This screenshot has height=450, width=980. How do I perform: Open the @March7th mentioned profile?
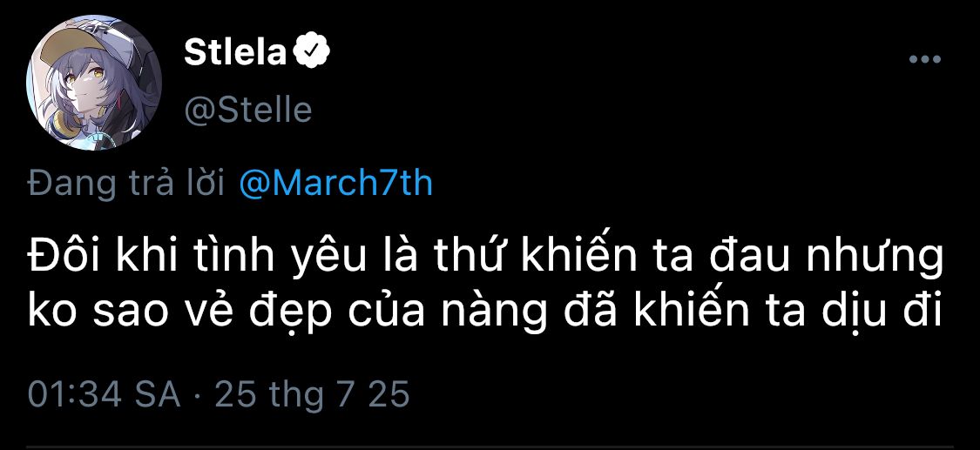click(335, 185)
